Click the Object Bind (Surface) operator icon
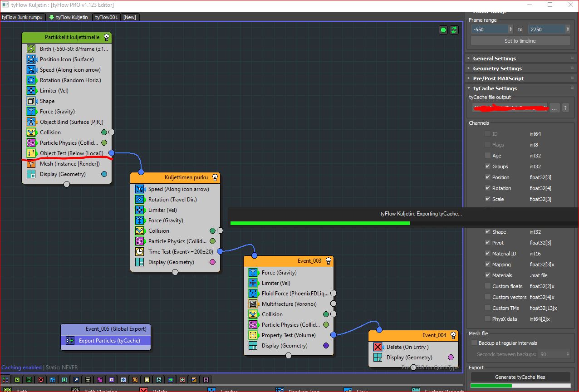The height and width of the screenshot is (392, 579). click(31, 122)
